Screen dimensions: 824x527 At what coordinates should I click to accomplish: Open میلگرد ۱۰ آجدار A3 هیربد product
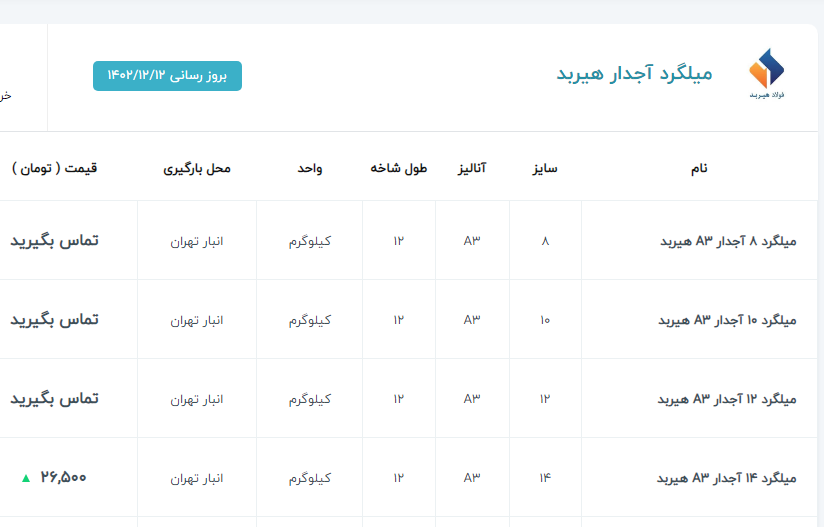pos(727,320)
